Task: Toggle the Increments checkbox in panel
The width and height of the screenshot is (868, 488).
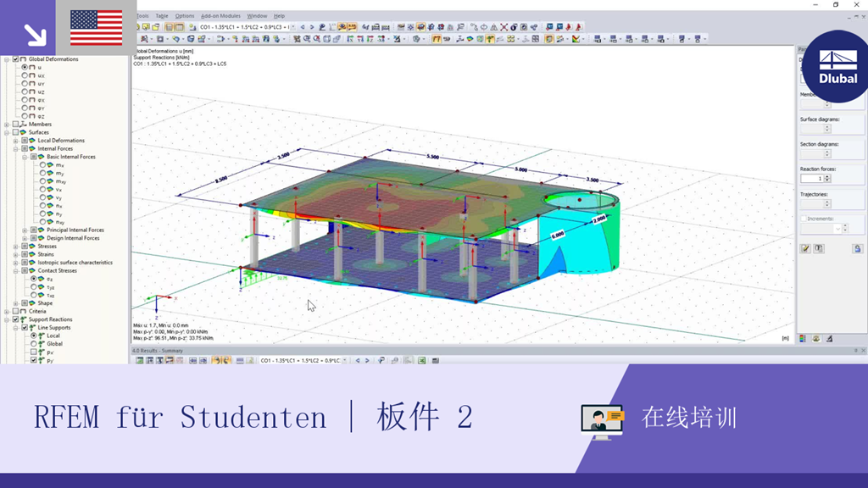Action: tap(804, 219)
